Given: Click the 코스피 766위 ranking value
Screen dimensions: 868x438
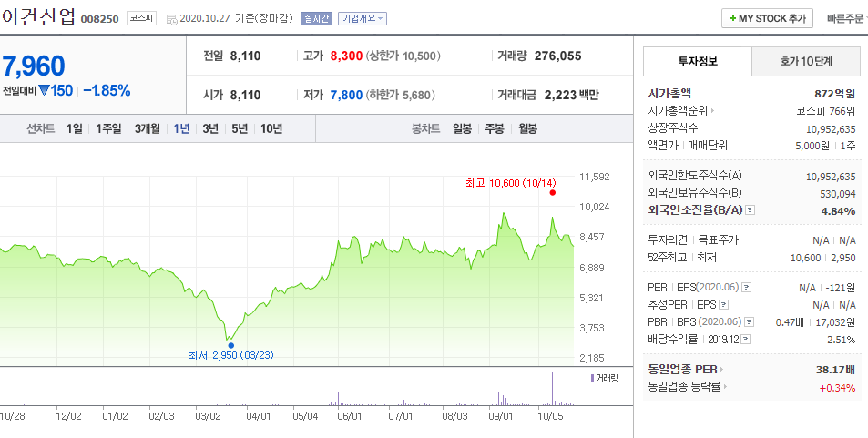Looking at the screenshot, I should tap(825, 111).
